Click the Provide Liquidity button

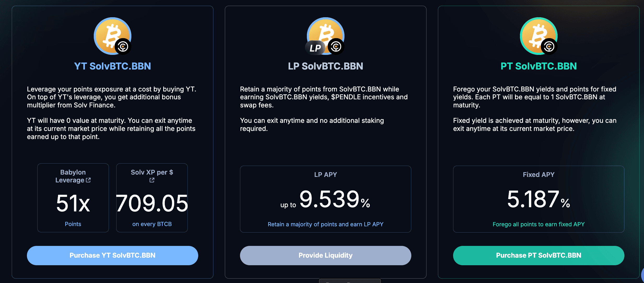[x=325, y=255]
